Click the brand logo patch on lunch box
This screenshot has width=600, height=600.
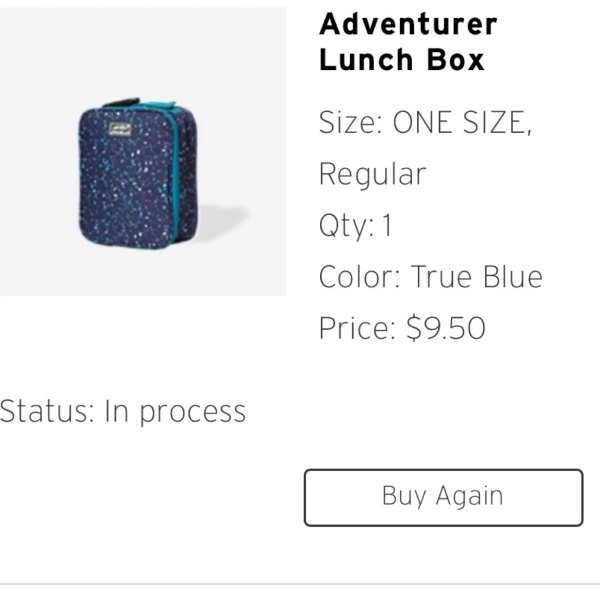pos(120,129)
